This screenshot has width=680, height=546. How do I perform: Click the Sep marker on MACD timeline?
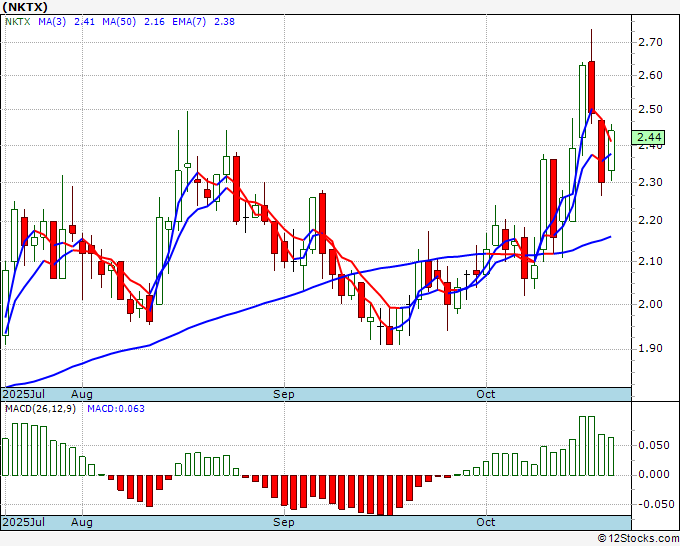coord(284,522)
